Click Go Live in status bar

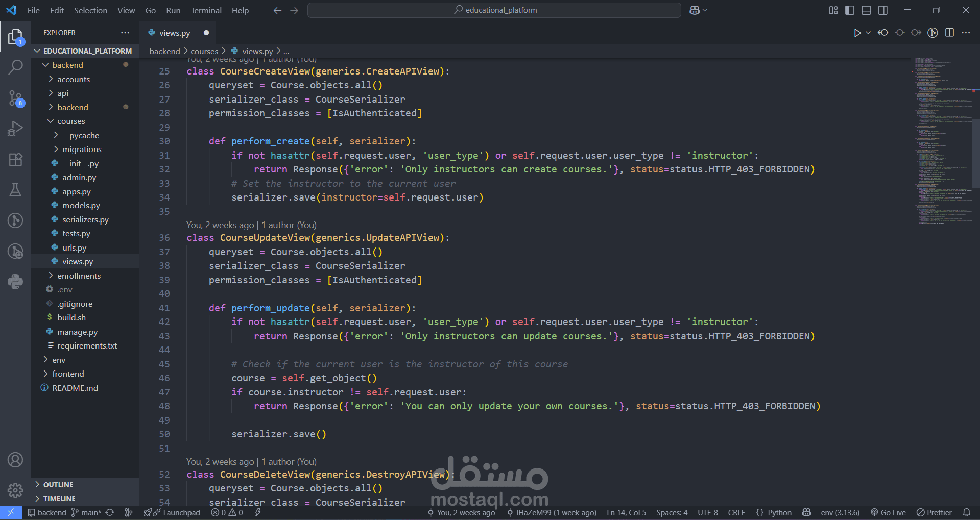coord(888,512)
